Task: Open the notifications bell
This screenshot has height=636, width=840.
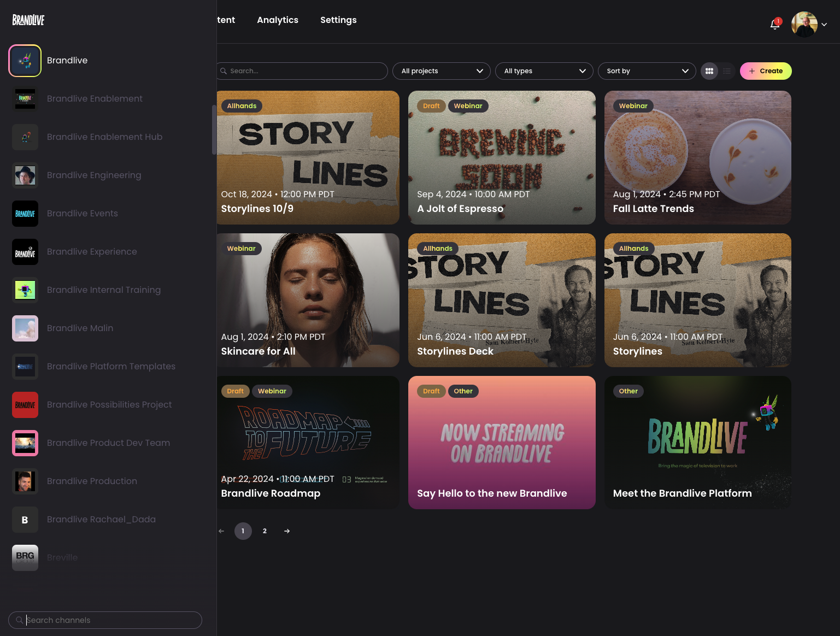Action: pos(775,24)
